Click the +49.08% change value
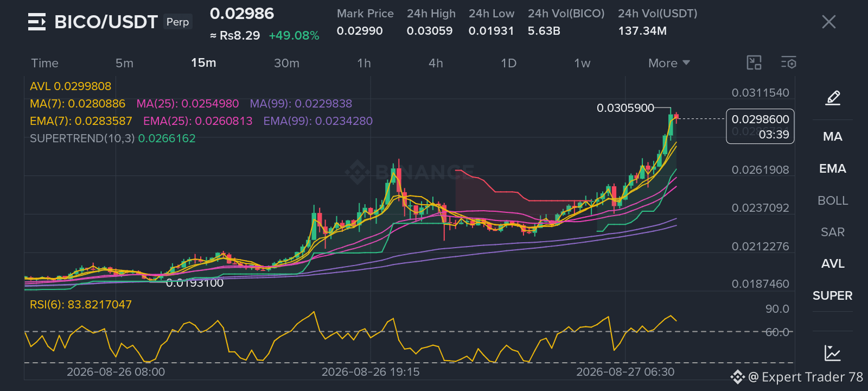Viewport: 868px width, 391px height. coord(294,36)
